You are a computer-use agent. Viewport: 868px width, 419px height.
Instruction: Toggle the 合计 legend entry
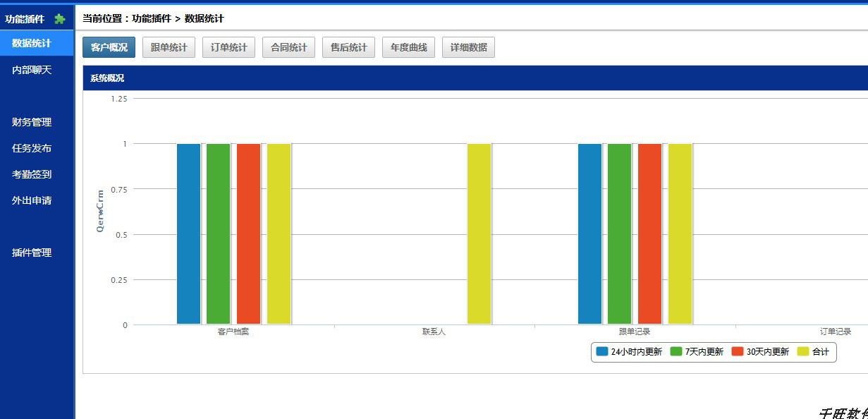tap(813, 352)
